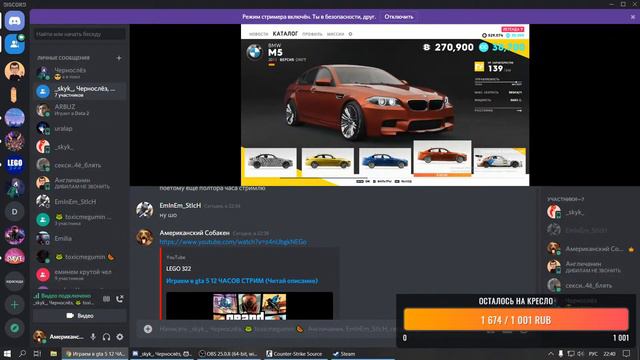Screen dimensions: 640x360
Task: Disconnect call with phone icon
Action: coord(120,299)
